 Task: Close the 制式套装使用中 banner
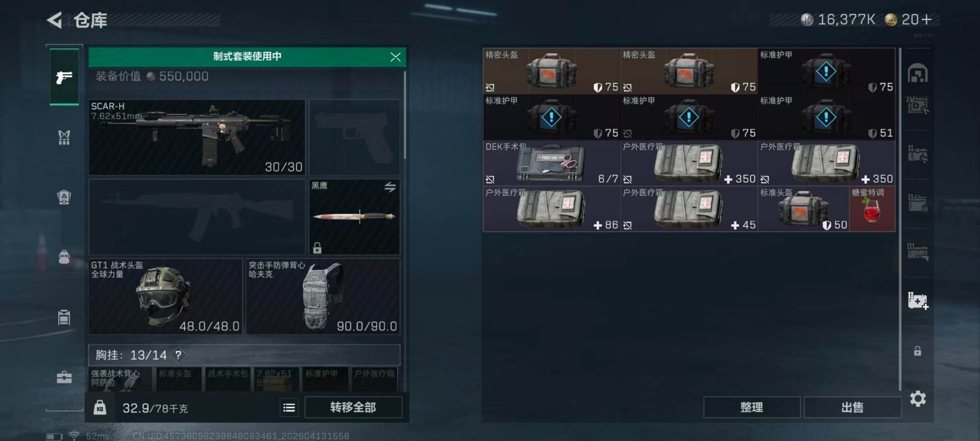(395, 57)
